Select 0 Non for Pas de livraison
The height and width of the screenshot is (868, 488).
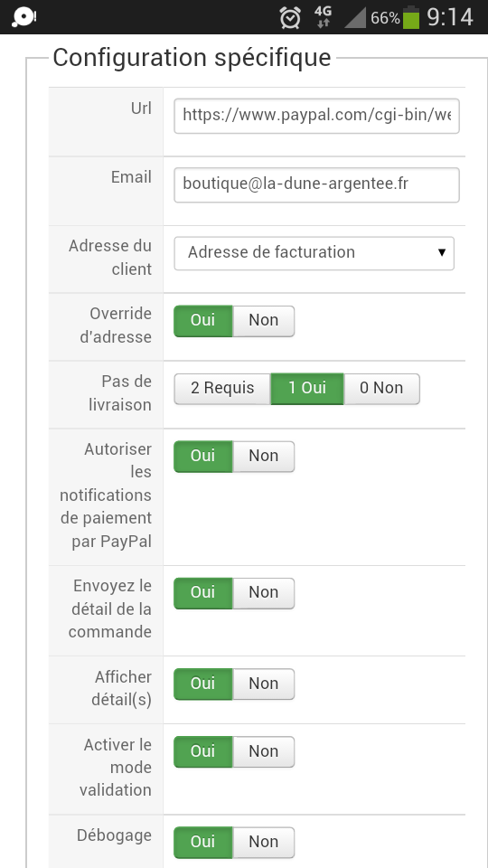coord(381,389)
